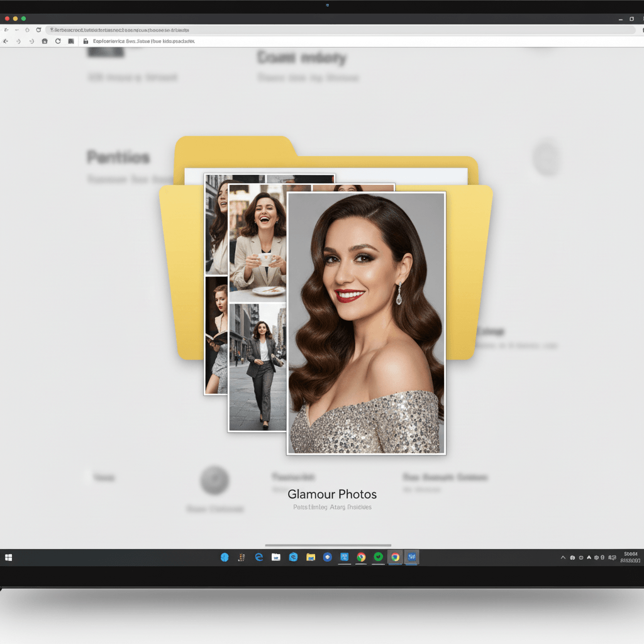
Task: Open Microsoft Edge from the taskbar
Action: 258,557
